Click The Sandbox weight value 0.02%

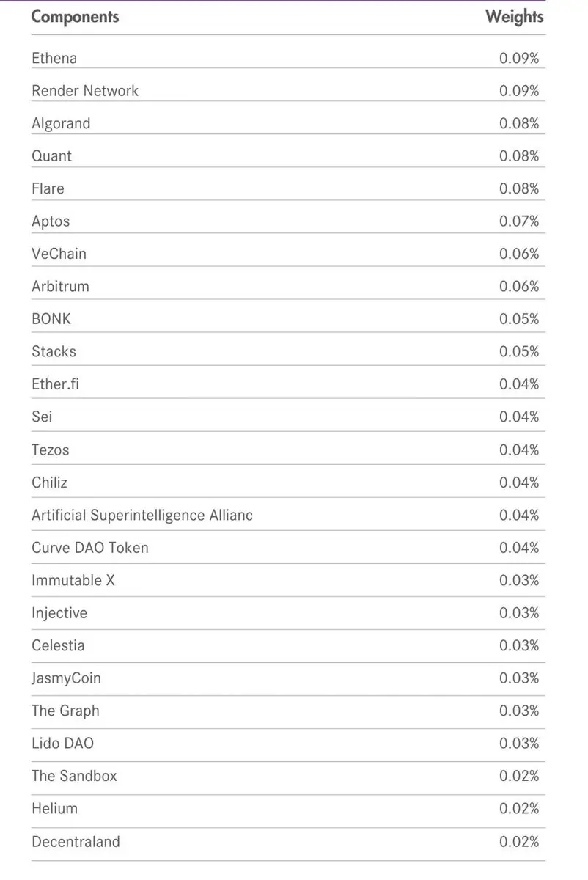pyautogui.click(x=519, y=777)
